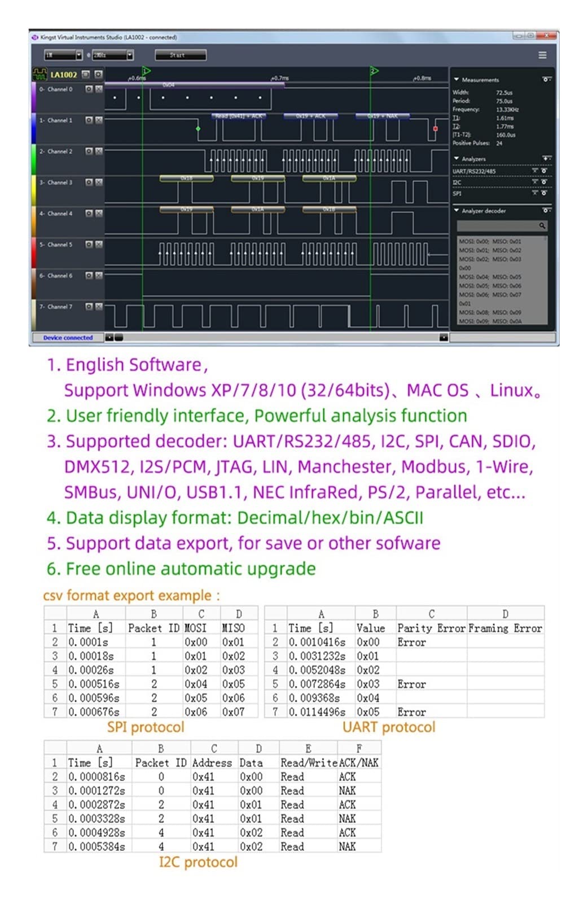Remove Channel 1 with its X icon
This screenshot has width=588, height=904.
point(99,120)
